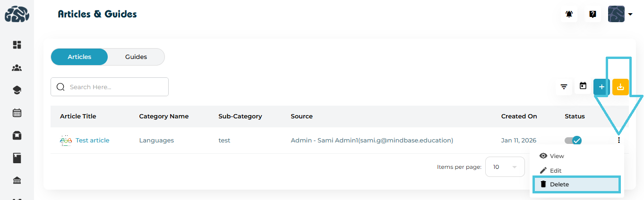Click the yellow download export button
Screen dimensions: 644x200
(620, 87)
